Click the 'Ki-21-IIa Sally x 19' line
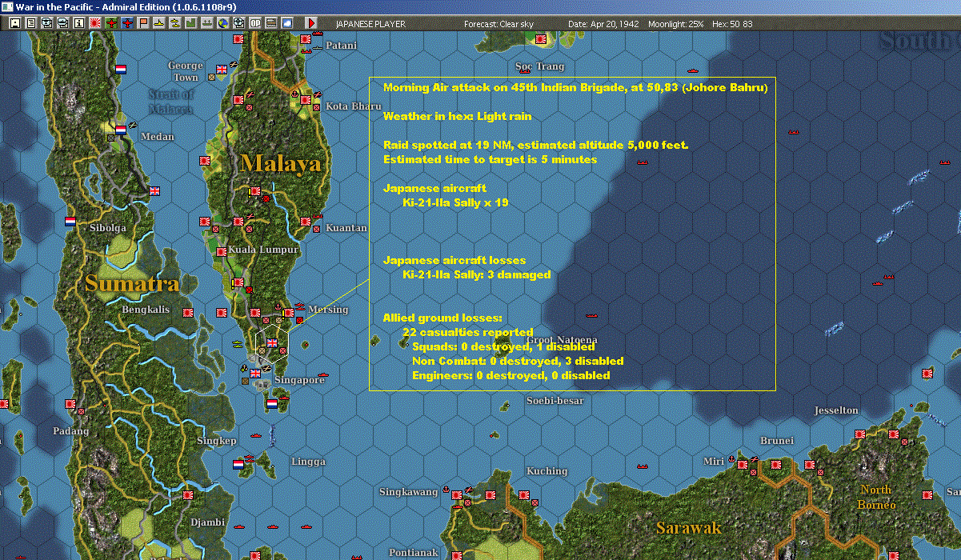Viewport: 961px width, 560px height. (455, 202)
